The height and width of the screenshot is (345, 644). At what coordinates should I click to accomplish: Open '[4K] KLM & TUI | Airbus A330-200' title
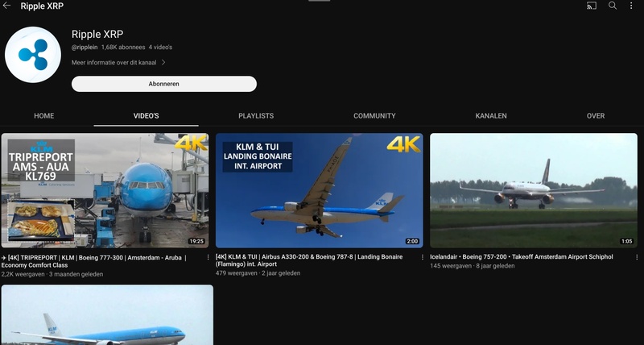click(x=309, y=260)
